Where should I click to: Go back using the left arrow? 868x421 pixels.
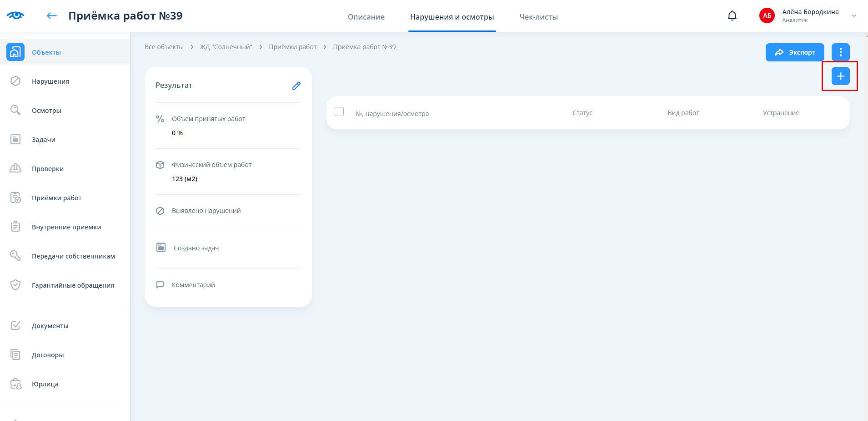coord(52,16)
